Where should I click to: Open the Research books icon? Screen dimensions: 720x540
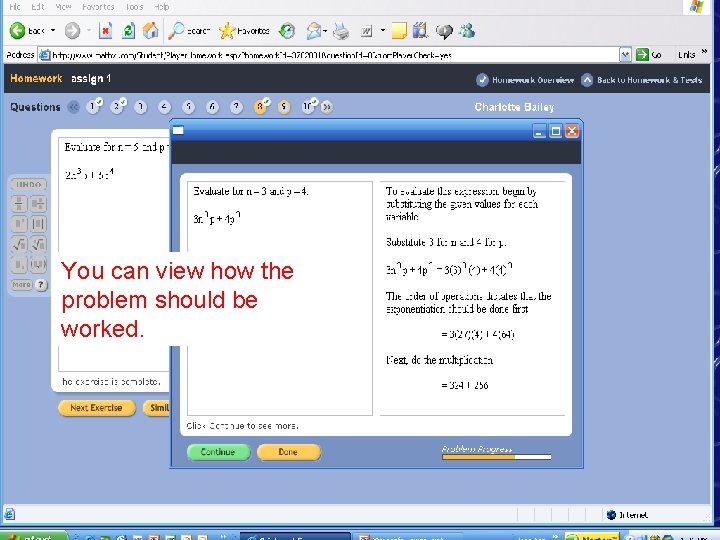pos(421,31)
